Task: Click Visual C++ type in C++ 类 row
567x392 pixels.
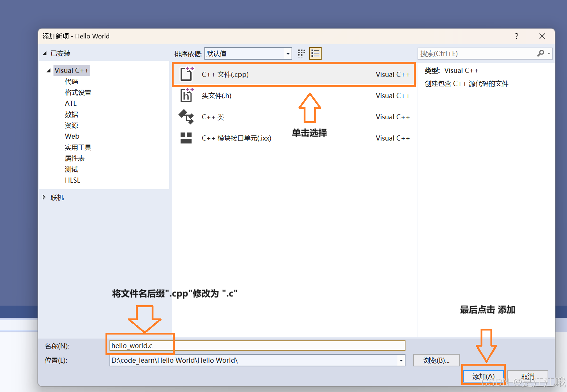Action: pyautogui.click(x=393, y=117)
